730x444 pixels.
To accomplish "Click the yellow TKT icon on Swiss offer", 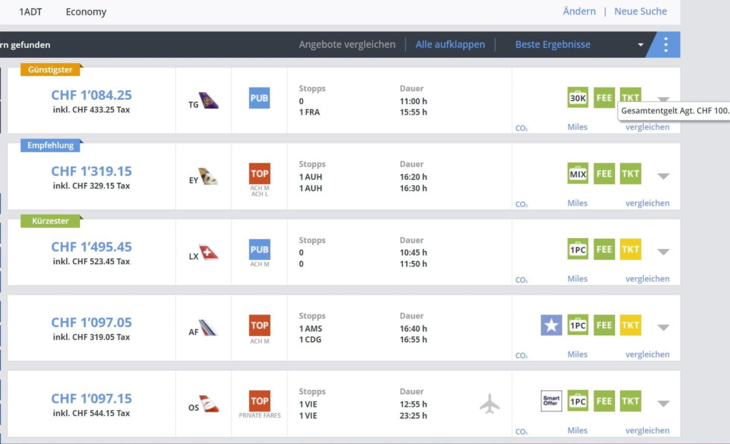I will pos(631,249).
